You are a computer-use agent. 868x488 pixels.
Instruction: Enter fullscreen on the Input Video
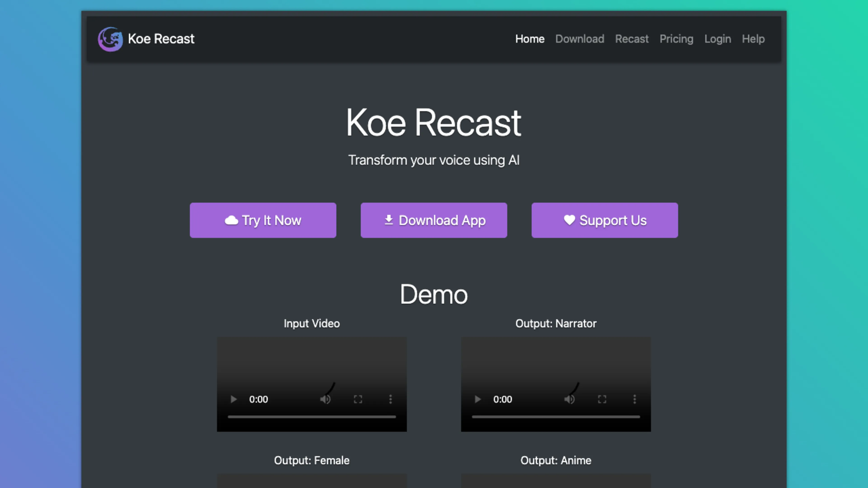click(358, 399)
